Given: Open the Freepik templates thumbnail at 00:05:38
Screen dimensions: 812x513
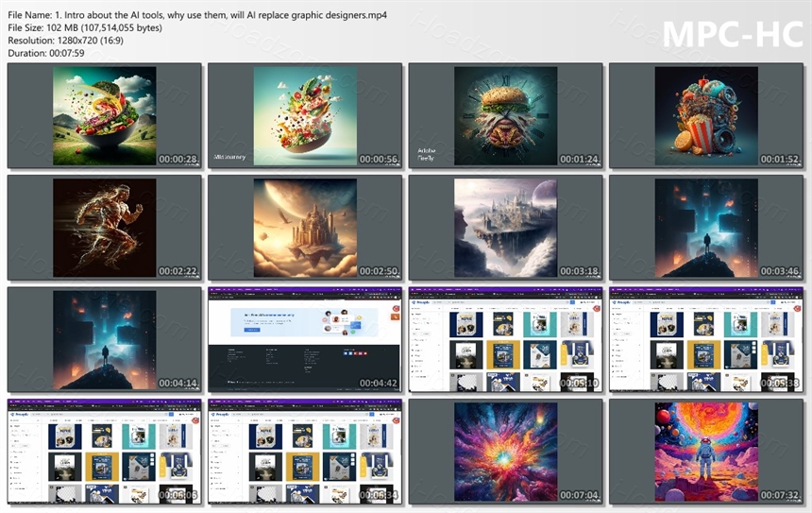Looking at the screenshot, I should tap(706, 339).
